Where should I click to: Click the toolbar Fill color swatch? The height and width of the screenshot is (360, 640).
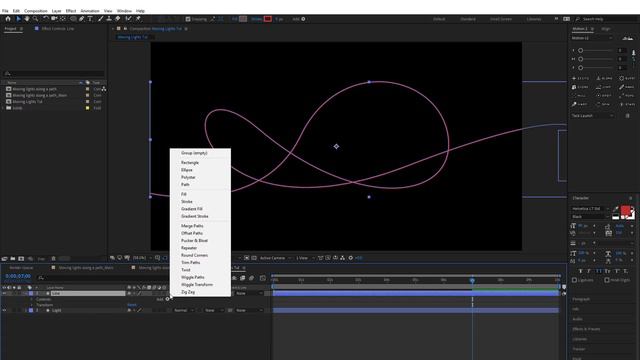tap(243, 19)
